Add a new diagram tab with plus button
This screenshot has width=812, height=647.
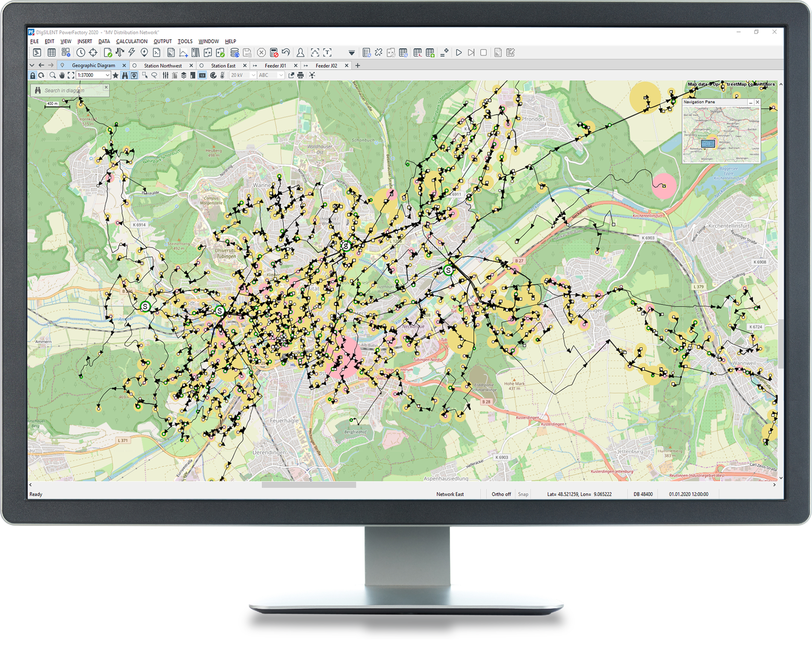pyautogui.click(x=358, y=65)
